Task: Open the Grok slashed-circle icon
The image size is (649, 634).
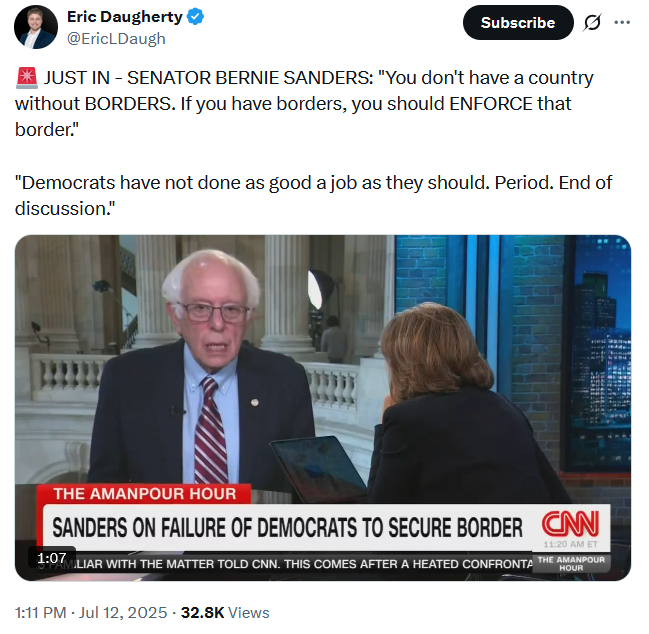Action: click(x=592, y=23)
